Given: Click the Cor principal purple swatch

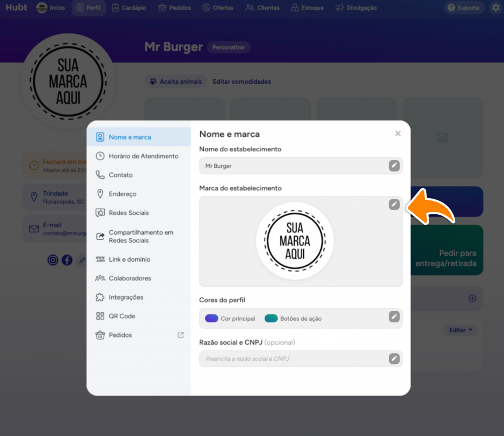Looking at the screenshot, I should click(x=212, y=319).
